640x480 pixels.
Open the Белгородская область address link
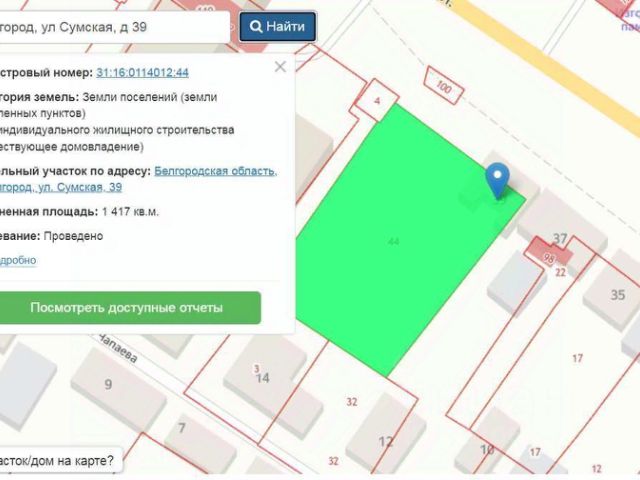216,171
